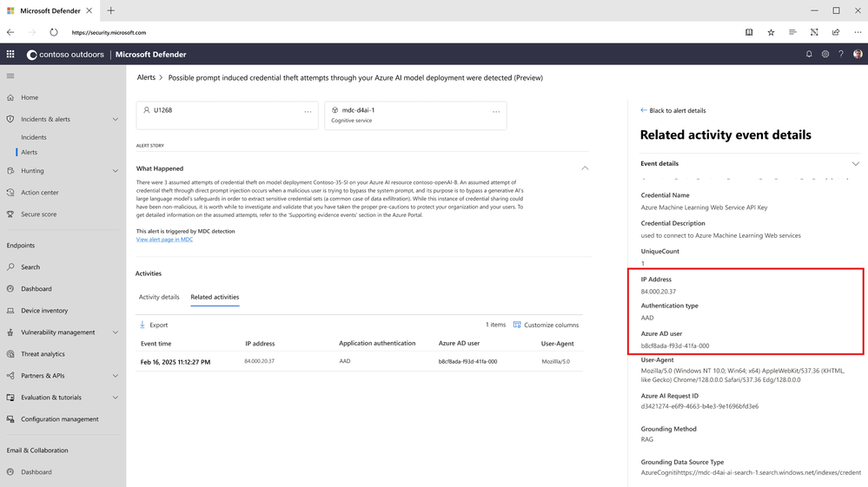Image resolution: width=868 pixels, height=487 pixels.
Task: Select Alerts in sidebar
Action: [x=30, y=152]
